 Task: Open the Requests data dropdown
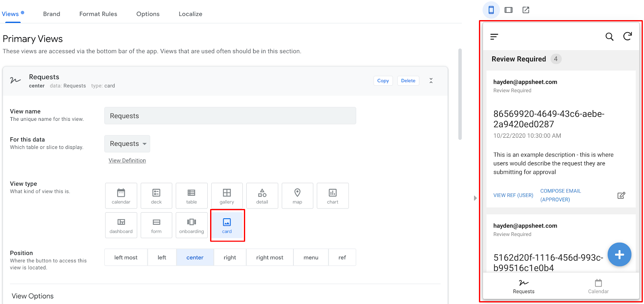pos(127,144)
